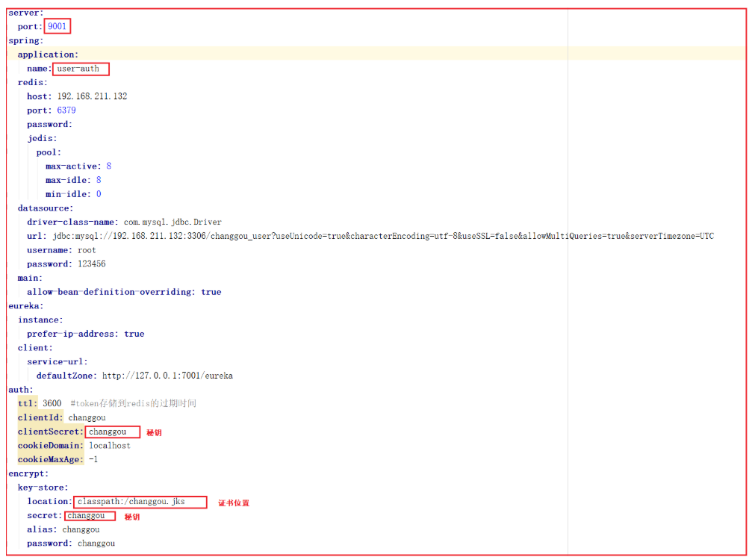Click the #token redis expiry comment
The width and height of the screenshot is (749, 560).
133,403
